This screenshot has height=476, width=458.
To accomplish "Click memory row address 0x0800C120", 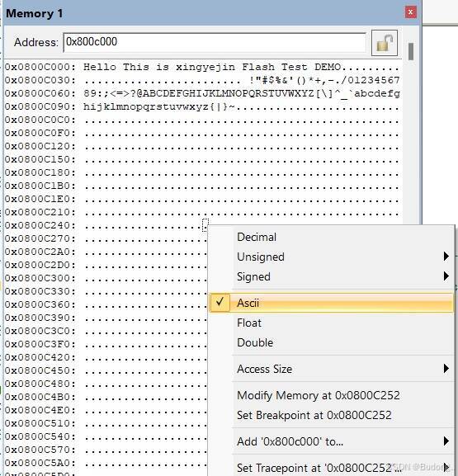I will pyautogui.click(x=40, y=146).
